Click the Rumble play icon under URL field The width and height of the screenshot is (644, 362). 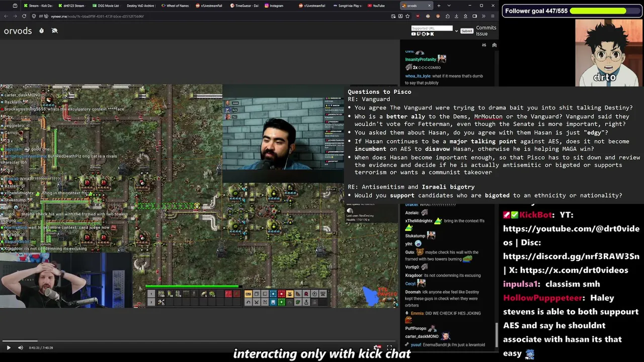point(428,34)
